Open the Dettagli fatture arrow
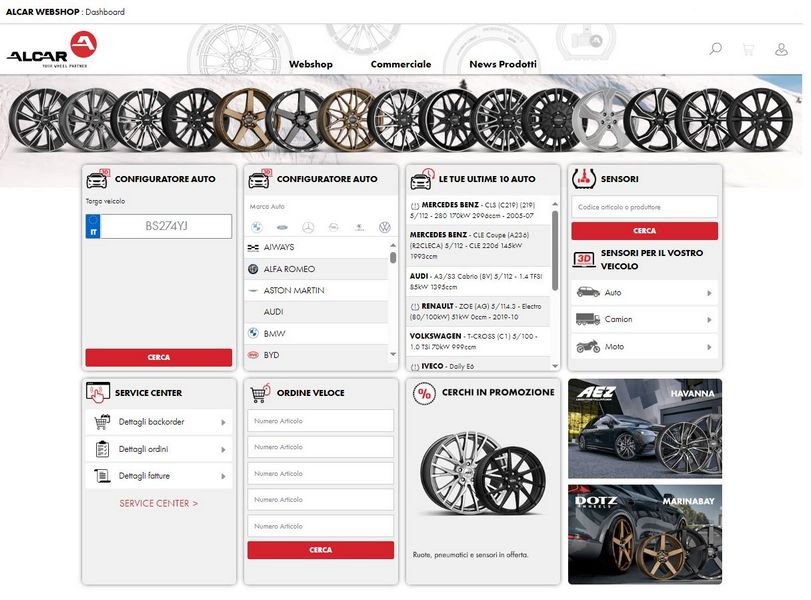The width and height of the screenshot is (811, 600). click(223, 476)
